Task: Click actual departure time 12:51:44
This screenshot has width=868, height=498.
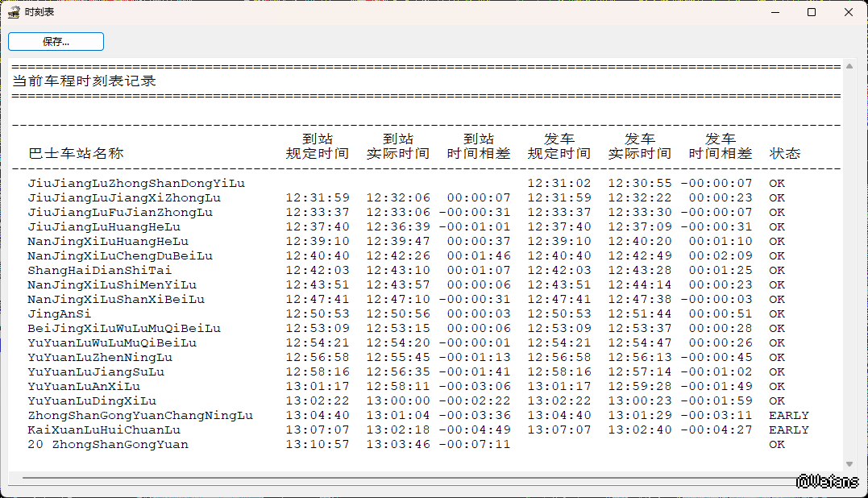Action: (x=640, y=313)
